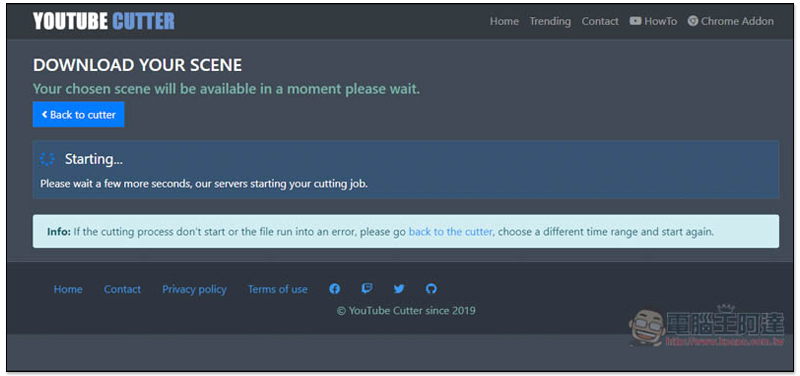Open Contact in the top navigation
This screenshot has height=376, width=800.
point(600,21)
